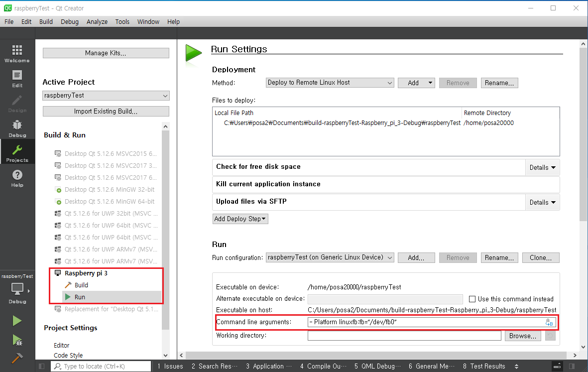
Task: Open the Compile Output pane
Action: (323, 367)
